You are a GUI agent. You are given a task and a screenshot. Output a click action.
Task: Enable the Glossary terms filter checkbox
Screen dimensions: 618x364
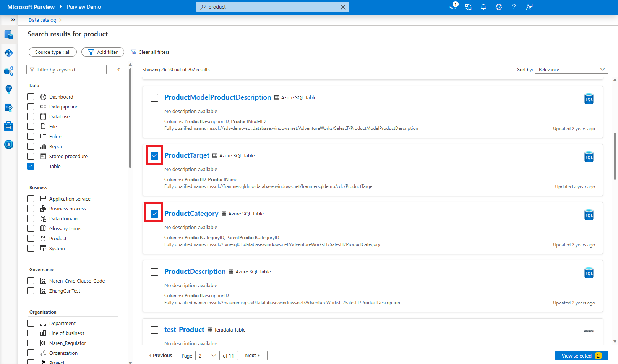point(31,228)
